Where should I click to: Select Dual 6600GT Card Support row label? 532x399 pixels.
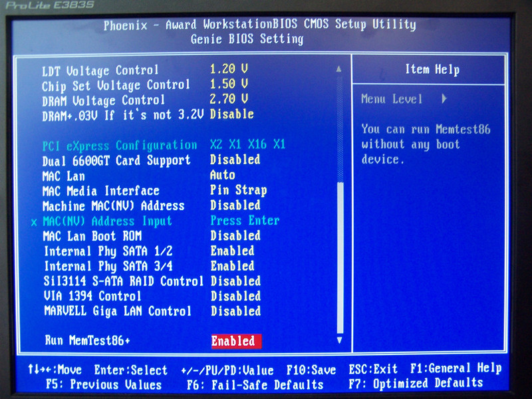coord(116,160)
